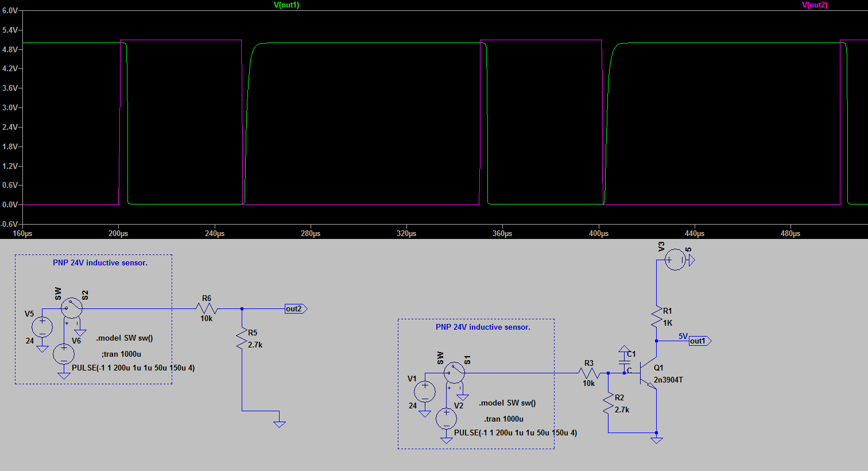Click the V3 5V source symbol

pos(676,260)
